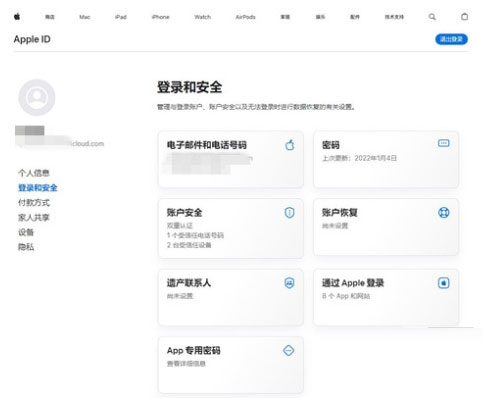Open the iPad menu item
This screenshot has height=400, width=482.
[121, 17]
